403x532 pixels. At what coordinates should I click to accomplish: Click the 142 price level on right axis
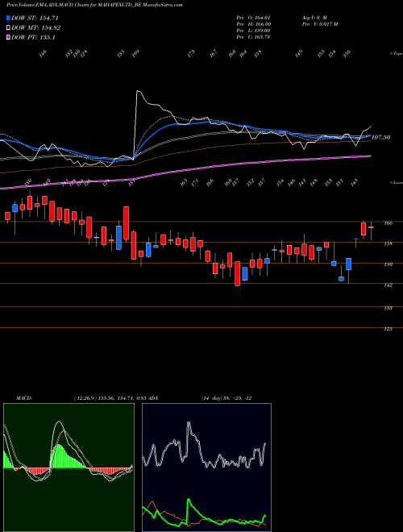point(388,285)
